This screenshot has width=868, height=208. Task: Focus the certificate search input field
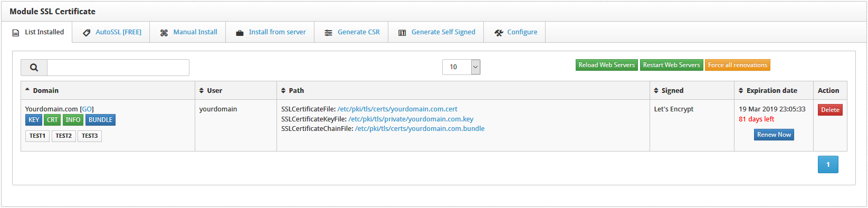[x=118, y=68]
